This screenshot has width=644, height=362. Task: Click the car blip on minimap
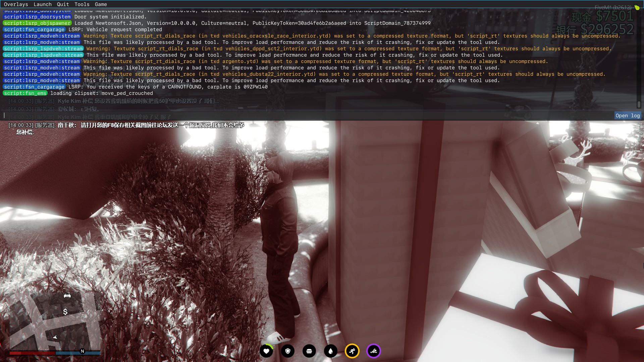pyautogui.click(x=67, y=295)
